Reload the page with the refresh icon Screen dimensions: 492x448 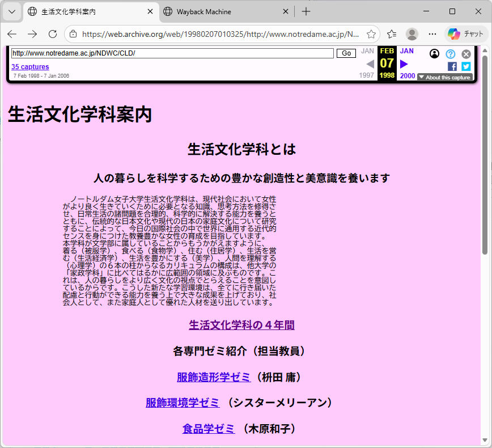click(x=53, y=34)
